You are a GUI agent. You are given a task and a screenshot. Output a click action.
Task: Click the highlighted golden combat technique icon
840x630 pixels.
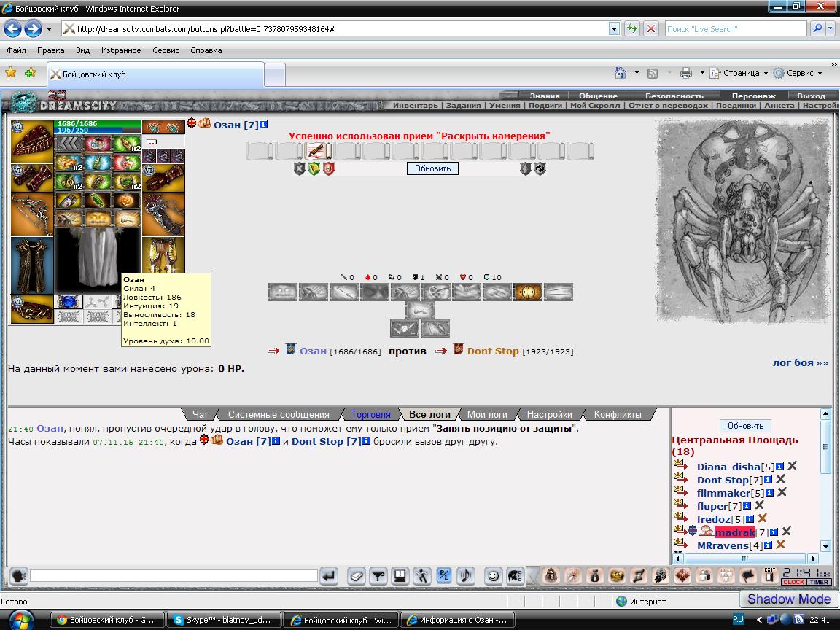(x=528, y=292)
